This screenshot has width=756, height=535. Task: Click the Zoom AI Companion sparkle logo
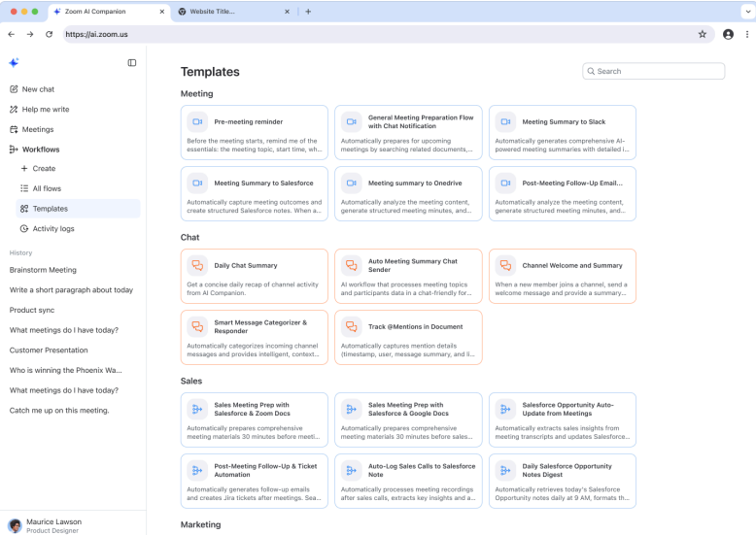click(x=14, y=63)
